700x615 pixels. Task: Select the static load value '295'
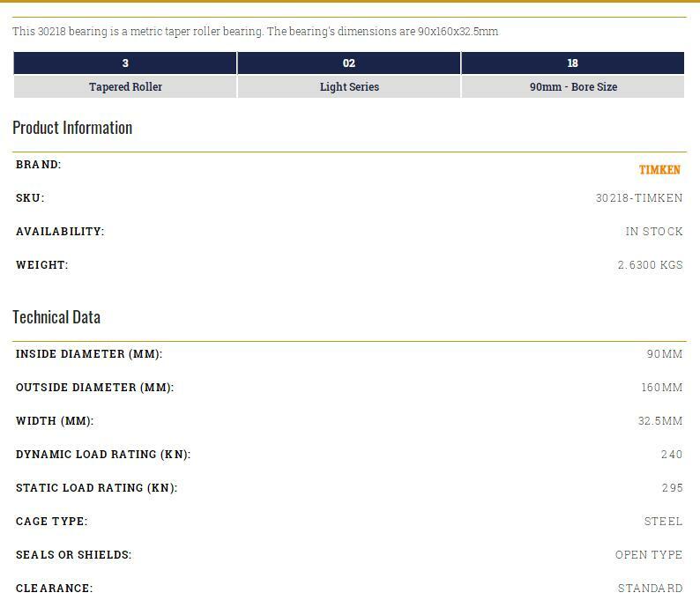[673, 488]
